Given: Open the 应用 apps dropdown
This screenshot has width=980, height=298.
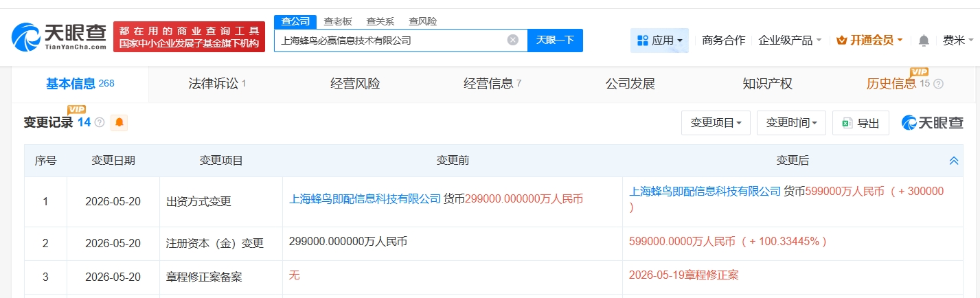Looking at the screenshot, I should click(659, 41).
